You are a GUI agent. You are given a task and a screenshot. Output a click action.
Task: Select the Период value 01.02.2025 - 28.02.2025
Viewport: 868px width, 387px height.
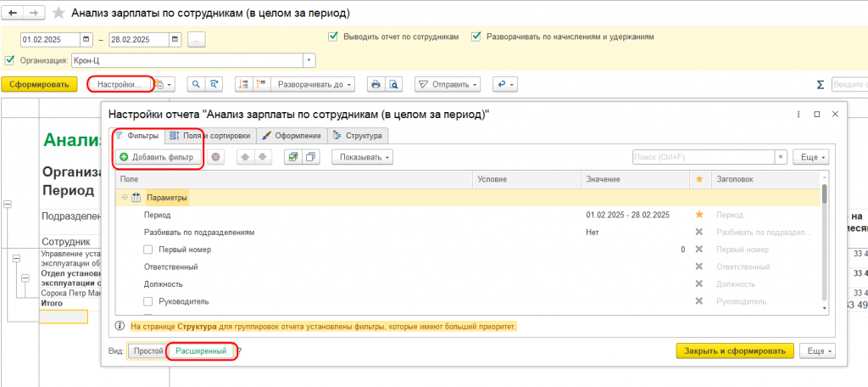tap(628, 215)
